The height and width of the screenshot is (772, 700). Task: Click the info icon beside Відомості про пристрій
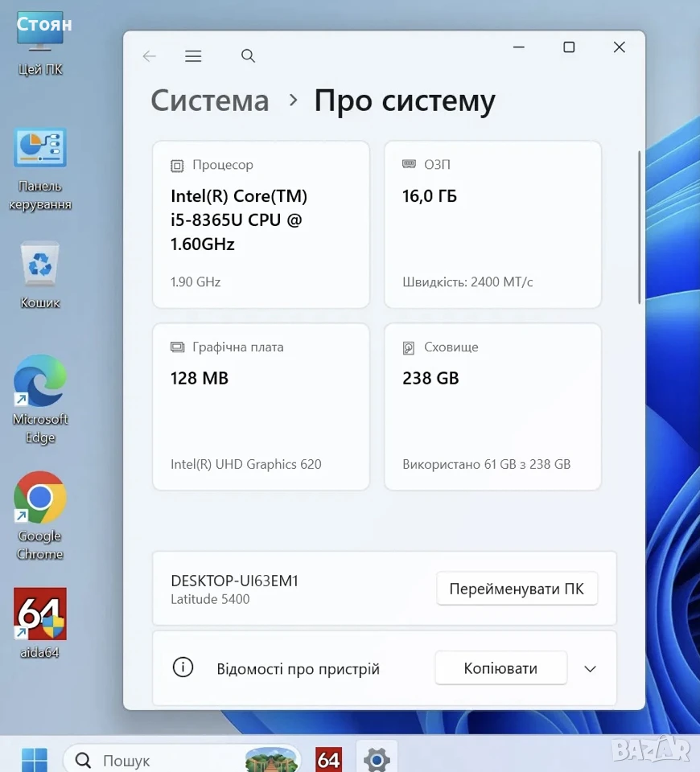[183, 667]
